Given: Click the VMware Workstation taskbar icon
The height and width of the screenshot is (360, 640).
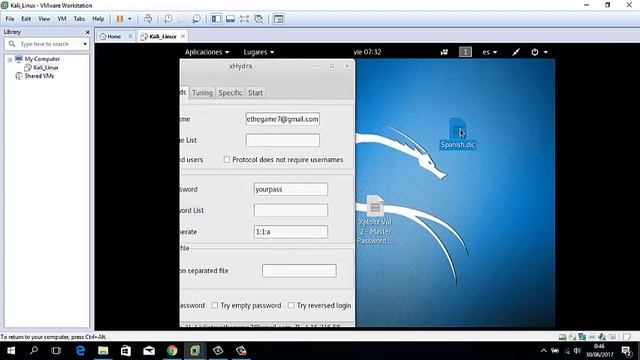Looking at the screenshot, I should coord(195,351).
